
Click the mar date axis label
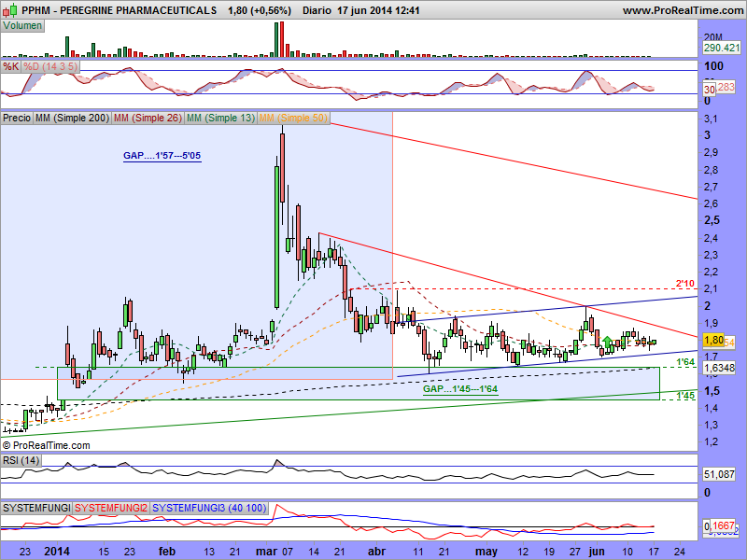(266, 552)
